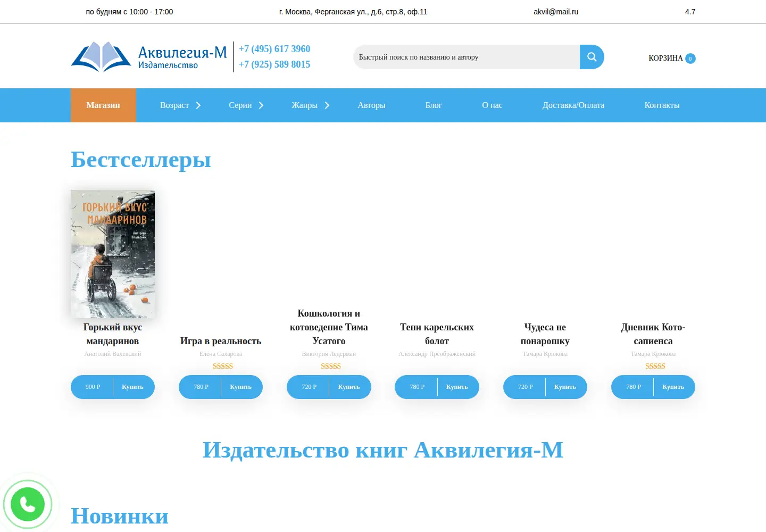The image size is (766, 532).
Task: Go to the Блог page
Action: click(x=434, y=105)
